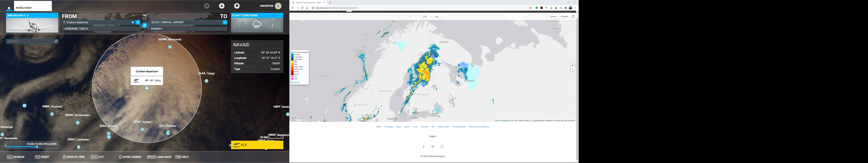Click SHOW LEGEND in the bottom bar
This screenshot has width=868, height=163.
pyautogui.click(x=130, y=157)
